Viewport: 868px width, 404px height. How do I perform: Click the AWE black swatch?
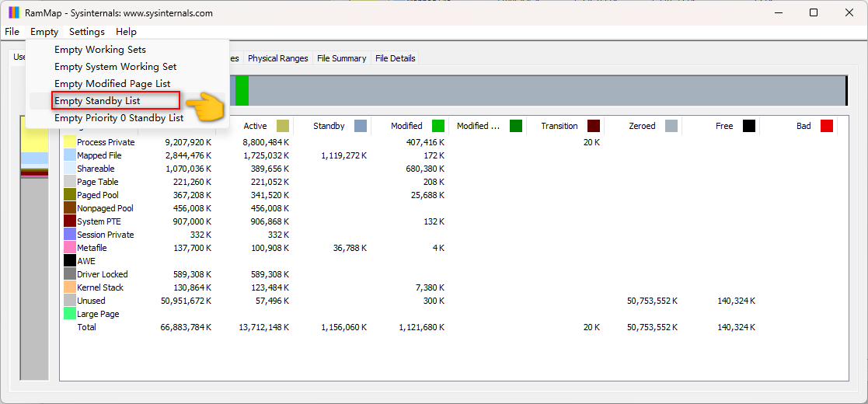tap(70, 261)
